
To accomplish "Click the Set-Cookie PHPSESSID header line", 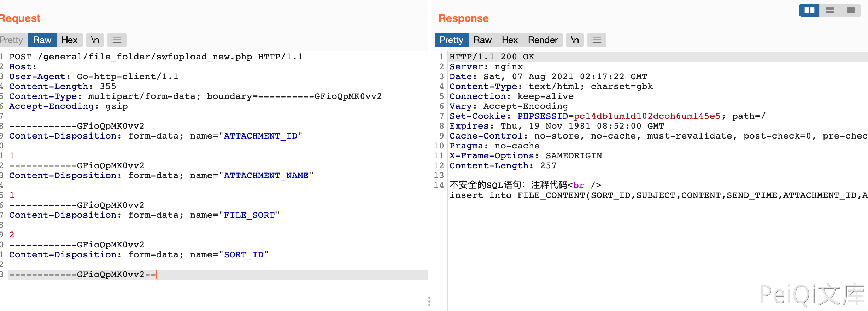I will 607,116.
